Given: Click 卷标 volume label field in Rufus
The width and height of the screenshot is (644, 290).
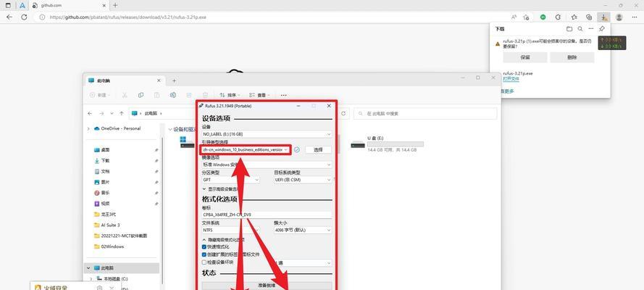Looking at the screenshot, I should 267,215.
